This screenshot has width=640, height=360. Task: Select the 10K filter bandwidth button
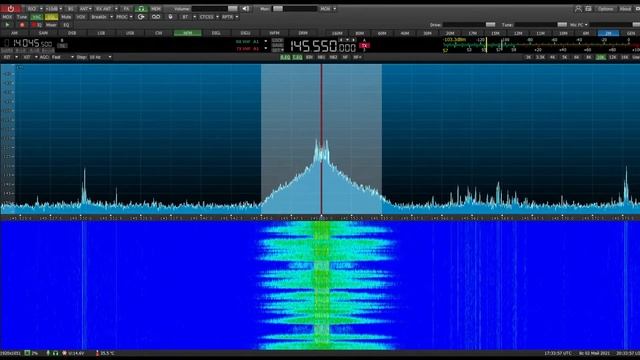tap(600, 57)
